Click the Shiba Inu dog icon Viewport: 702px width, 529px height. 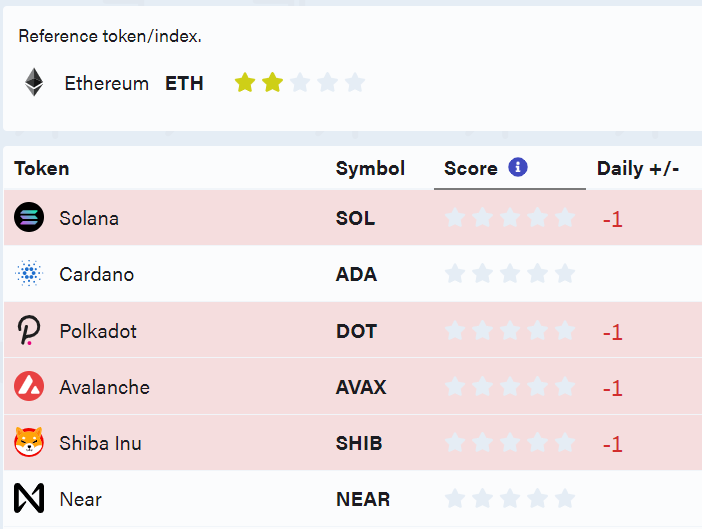[x=29, y=442]
